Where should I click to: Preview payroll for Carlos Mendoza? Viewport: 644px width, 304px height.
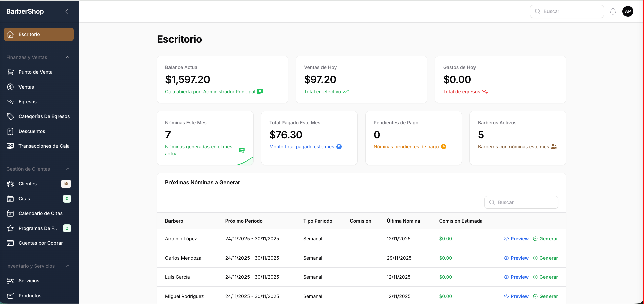[x=516, y=258]
